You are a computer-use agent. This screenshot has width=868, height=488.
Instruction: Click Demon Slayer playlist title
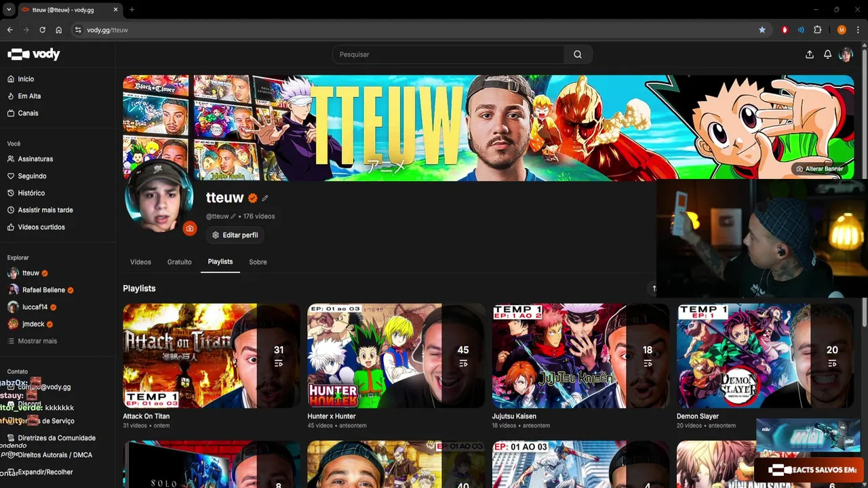coord(698,416)
